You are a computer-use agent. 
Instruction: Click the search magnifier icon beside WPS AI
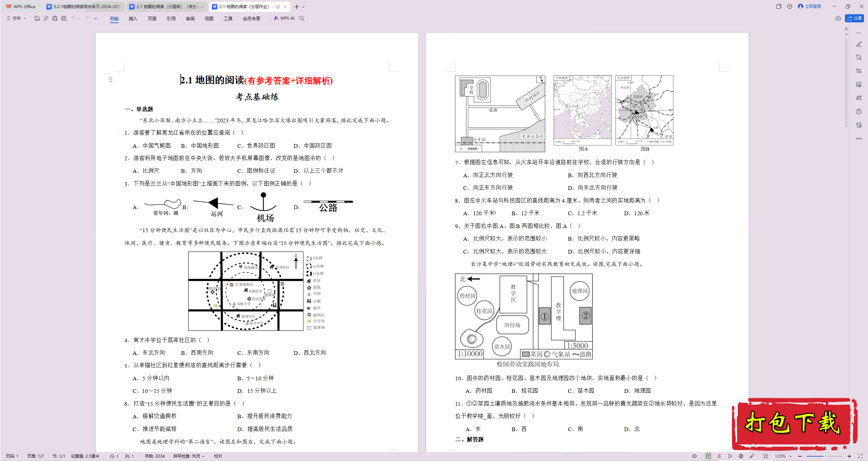(x=302, y=18)
